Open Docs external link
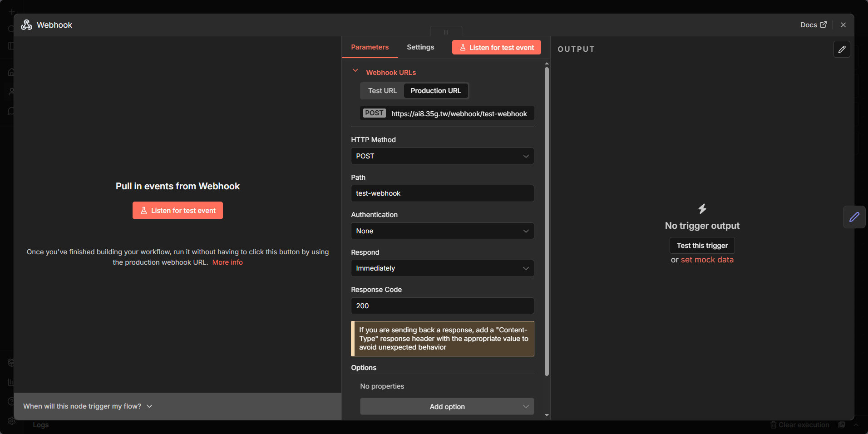 (813, 25)
